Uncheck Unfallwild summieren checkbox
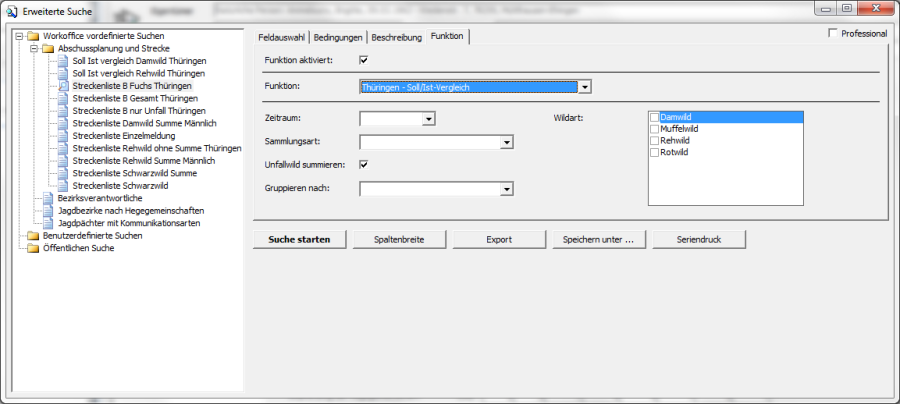The height and width of the screenshot is (404, 900). [x=364, y=165]
